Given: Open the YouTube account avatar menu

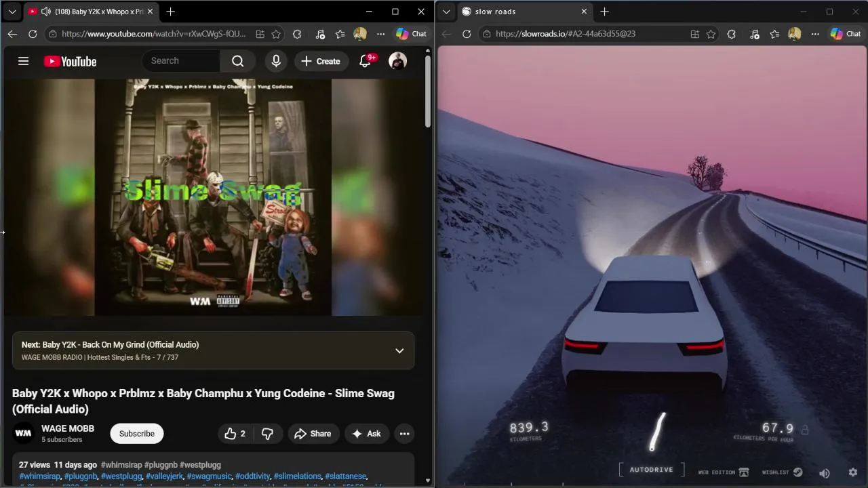Looking at the screenshot, I should pos(397,61).
